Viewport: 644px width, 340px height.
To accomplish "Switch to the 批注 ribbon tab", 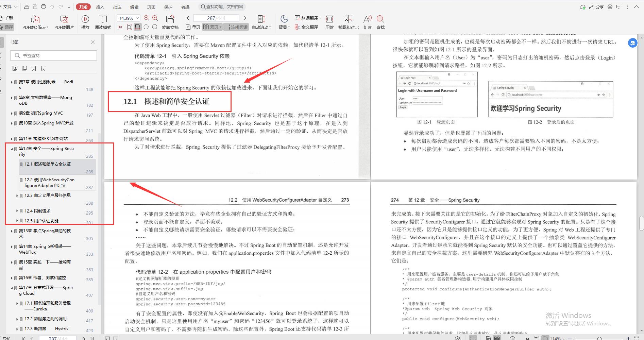I will 117,7.
